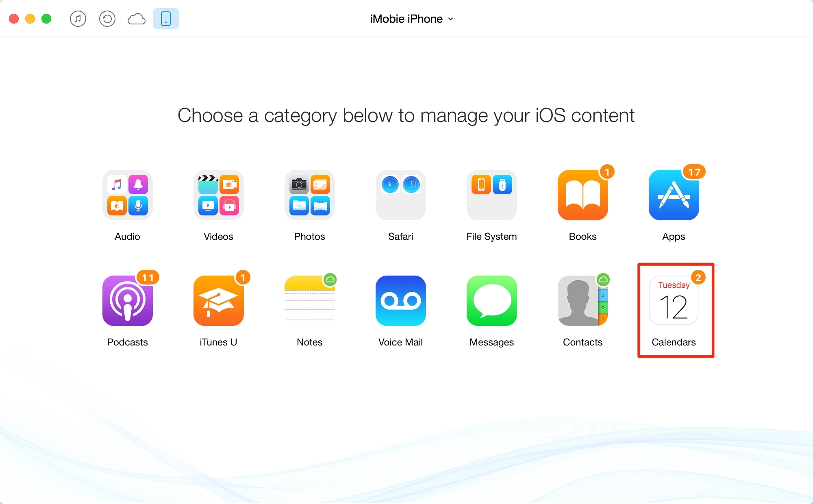Open the Voice Mail category

pyautogui.click(x=401, y=300)
